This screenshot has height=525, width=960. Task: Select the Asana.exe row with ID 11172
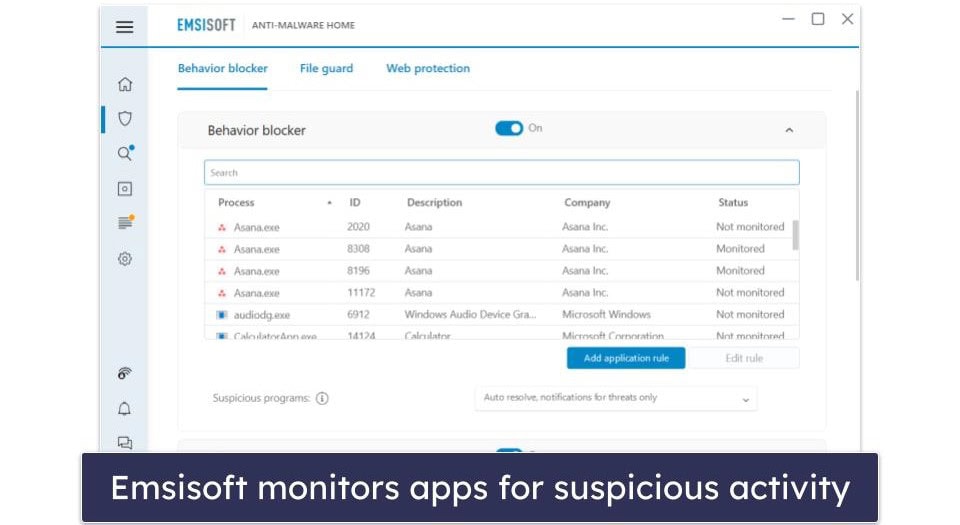(501, 292)
